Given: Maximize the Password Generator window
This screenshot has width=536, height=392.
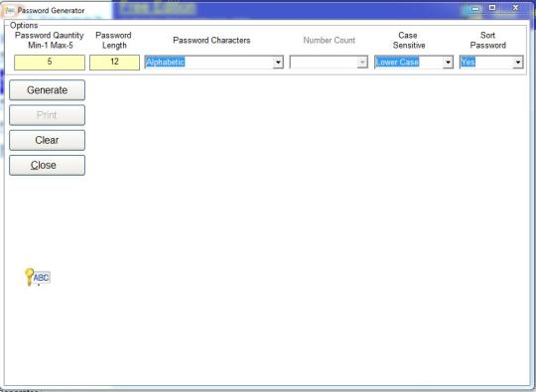Looking at the screenshot, I should pyautogui.click(x=492, y=8).
